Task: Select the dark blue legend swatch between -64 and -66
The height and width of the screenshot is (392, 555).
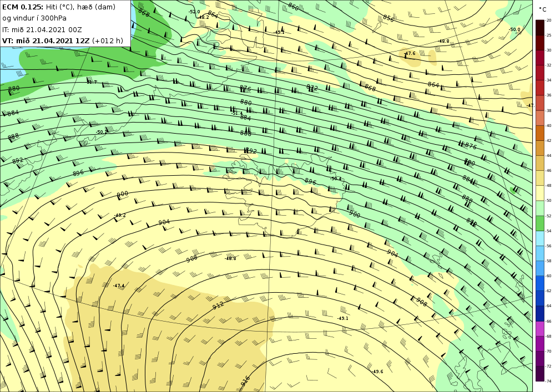Action: pos(540,313)
